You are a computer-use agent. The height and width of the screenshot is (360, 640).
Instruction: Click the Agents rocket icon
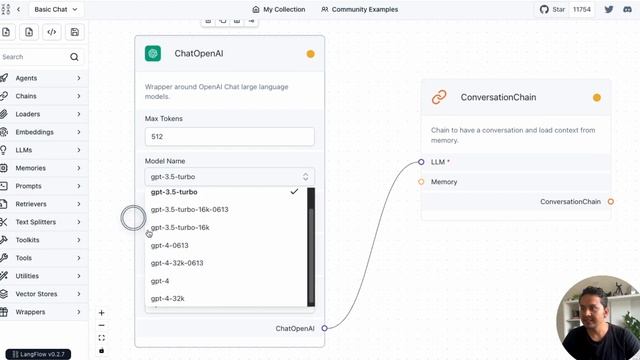4,78
